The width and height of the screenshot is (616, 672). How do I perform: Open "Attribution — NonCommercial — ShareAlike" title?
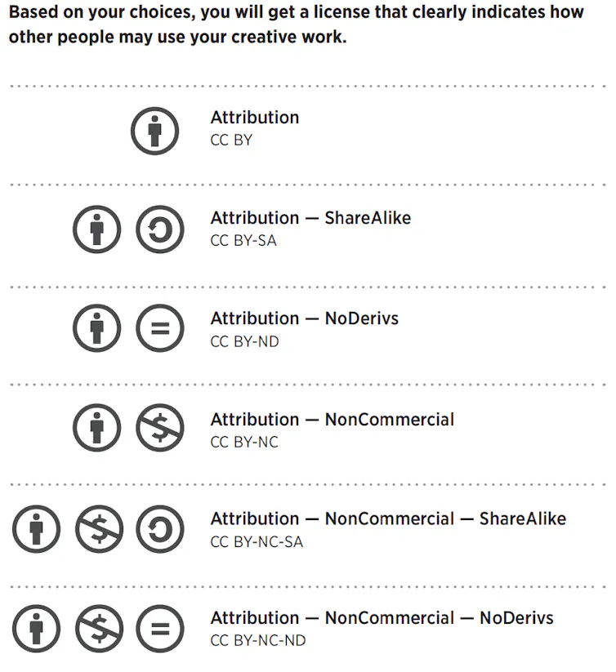pos(388,519)
